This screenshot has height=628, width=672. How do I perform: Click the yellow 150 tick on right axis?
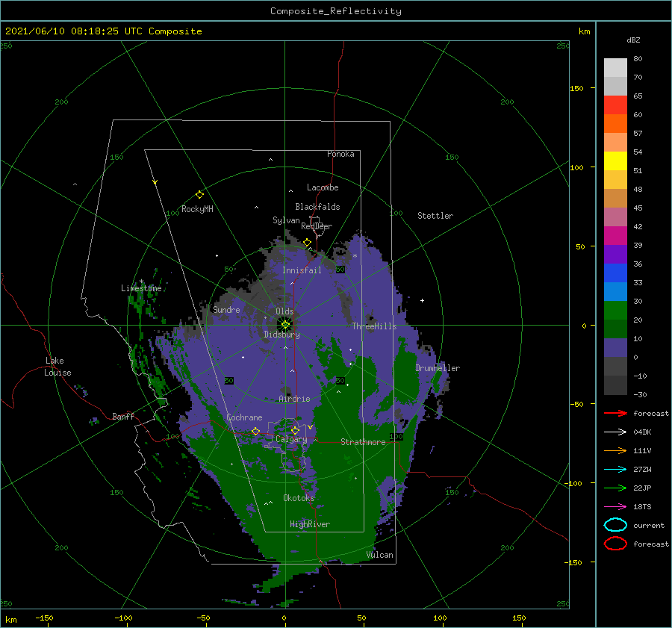pyautogui.click(x=577, y=88)
